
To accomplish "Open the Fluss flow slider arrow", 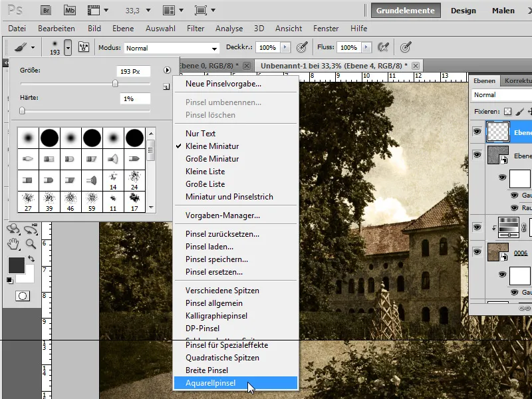I will click(366, 47).
